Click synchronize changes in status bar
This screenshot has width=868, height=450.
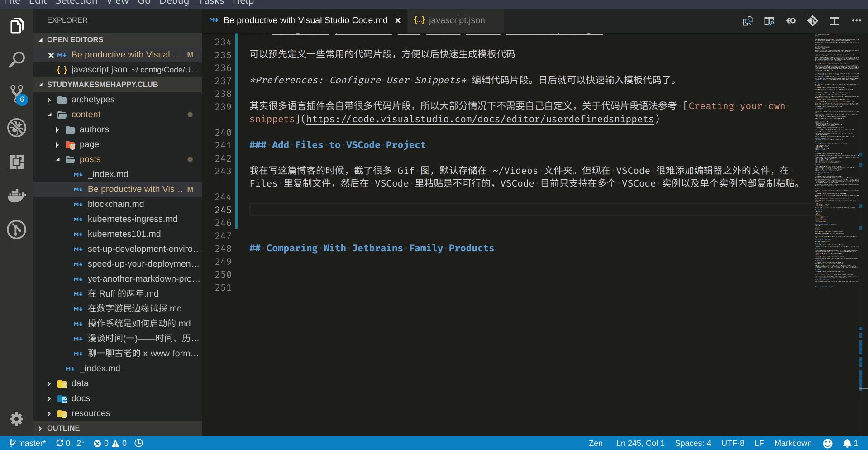coord(70,443)
